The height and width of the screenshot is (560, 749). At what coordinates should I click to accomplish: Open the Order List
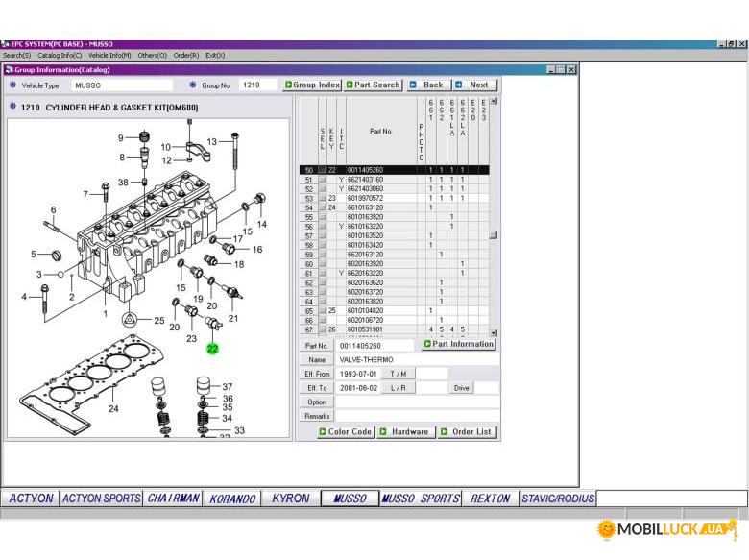pyautogui.click(x=468, y=432)
